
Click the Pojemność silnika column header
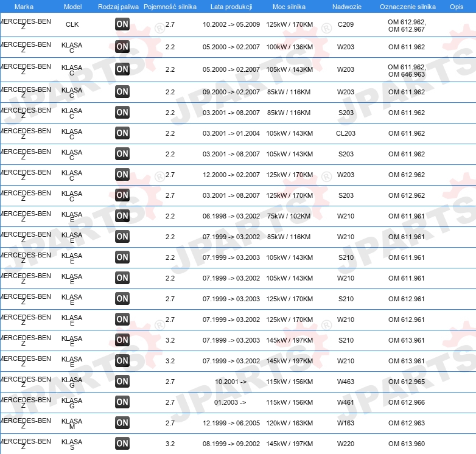click(x=170, y=7)
